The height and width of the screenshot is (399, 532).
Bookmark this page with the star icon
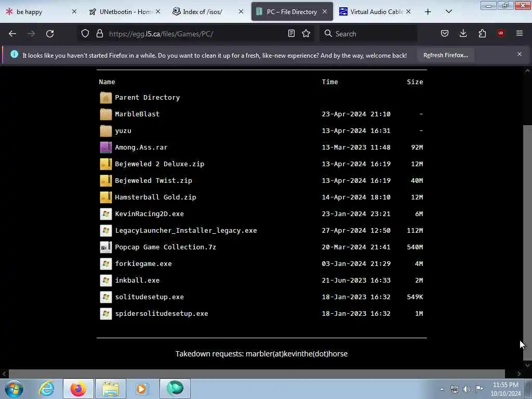(306, 33)
